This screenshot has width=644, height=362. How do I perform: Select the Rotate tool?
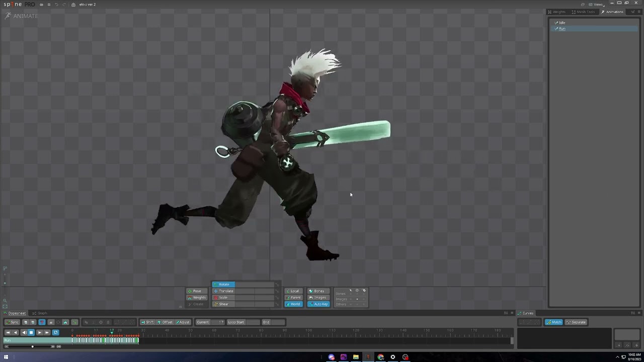(223, 285)
